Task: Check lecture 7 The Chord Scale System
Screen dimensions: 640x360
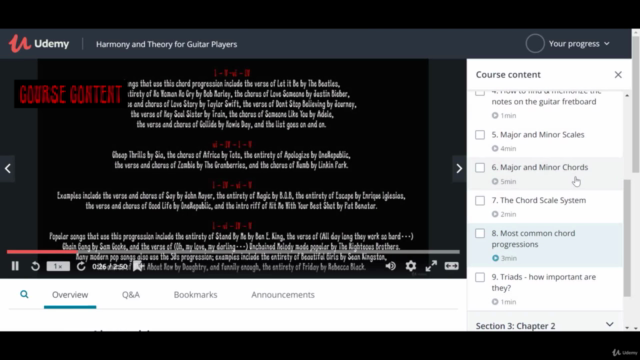Action: coord(480,200)
